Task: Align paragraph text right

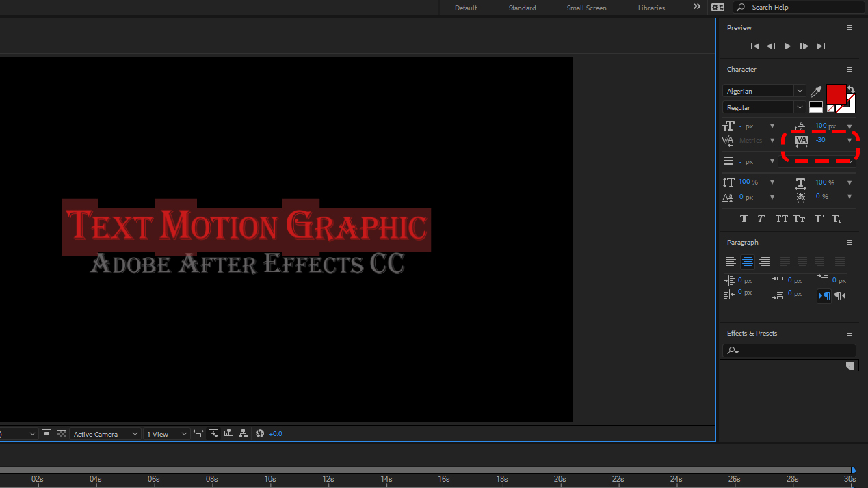Action: pos(765,261)
